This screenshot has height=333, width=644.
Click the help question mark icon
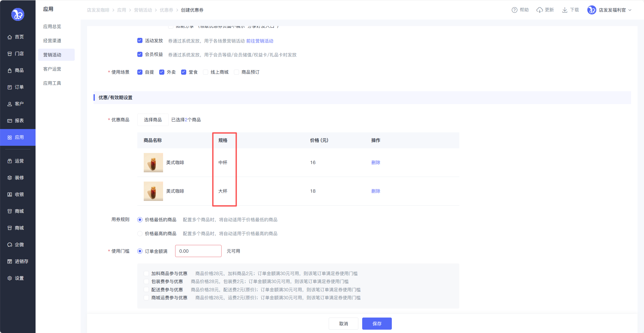pyautogui.click(x=514, y=10)
